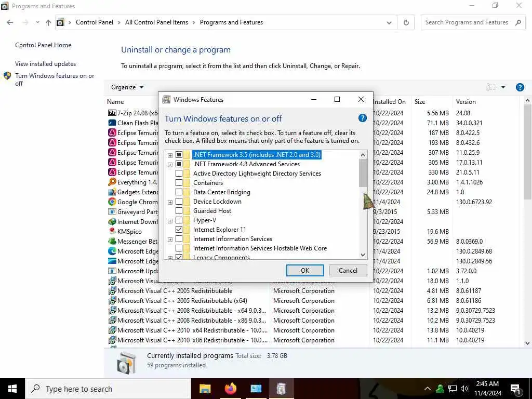Disable Internet Explorer 11 checkbox
The width and height of the screenshot is (532, 399).
pyautogui.click(x=179, y=230)
